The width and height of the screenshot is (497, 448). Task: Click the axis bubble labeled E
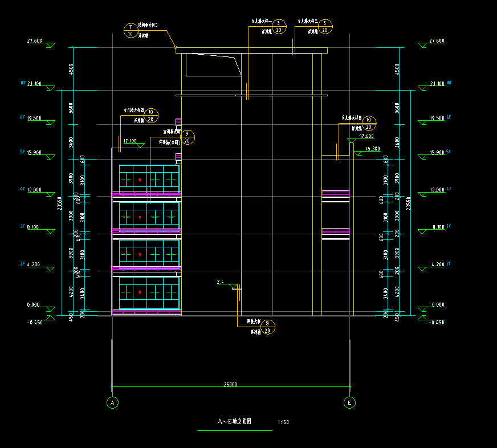click(x=349, y=402)
